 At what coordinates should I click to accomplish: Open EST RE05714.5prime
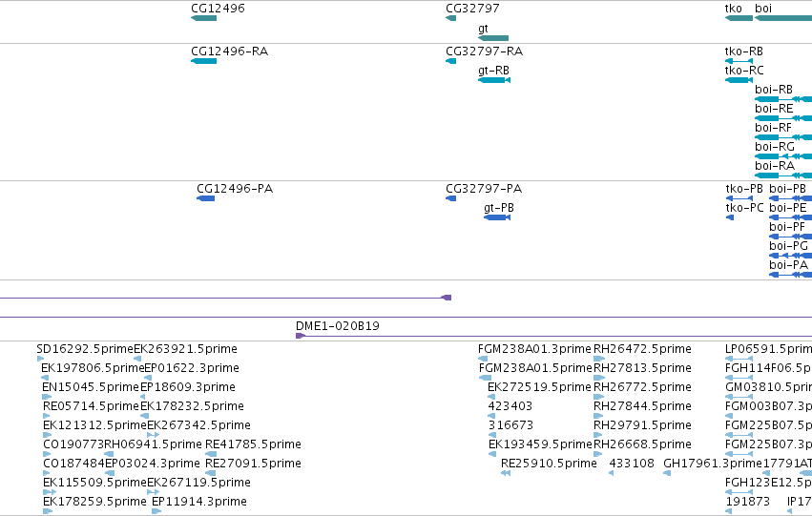point(92,407)
